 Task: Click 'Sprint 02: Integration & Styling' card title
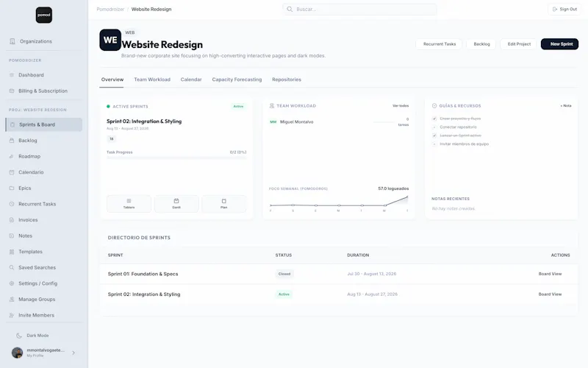(x=144, y=121)
